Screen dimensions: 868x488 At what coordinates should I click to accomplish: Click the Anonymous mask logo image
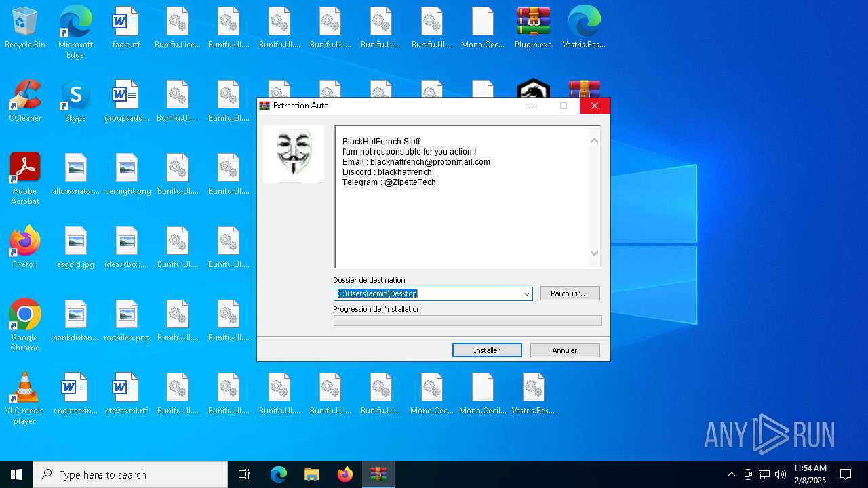click(294, 154)
